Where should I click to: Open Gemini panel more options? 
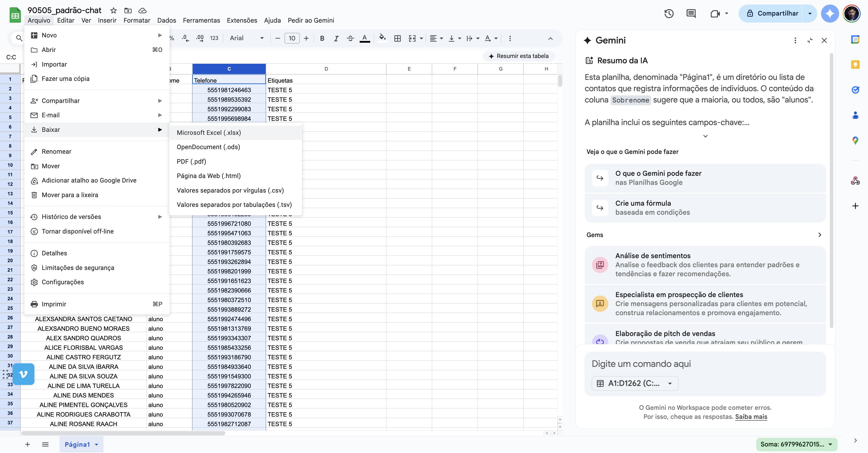tap(795, 40)
